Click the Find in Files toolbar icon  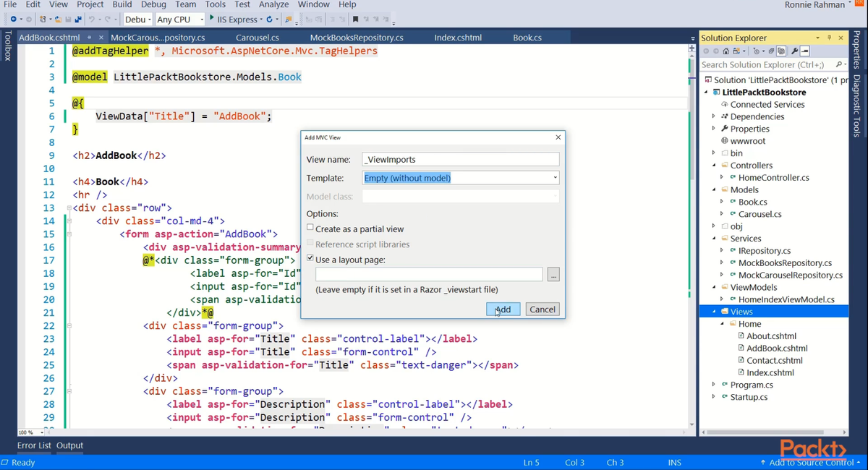click(289, 19)
